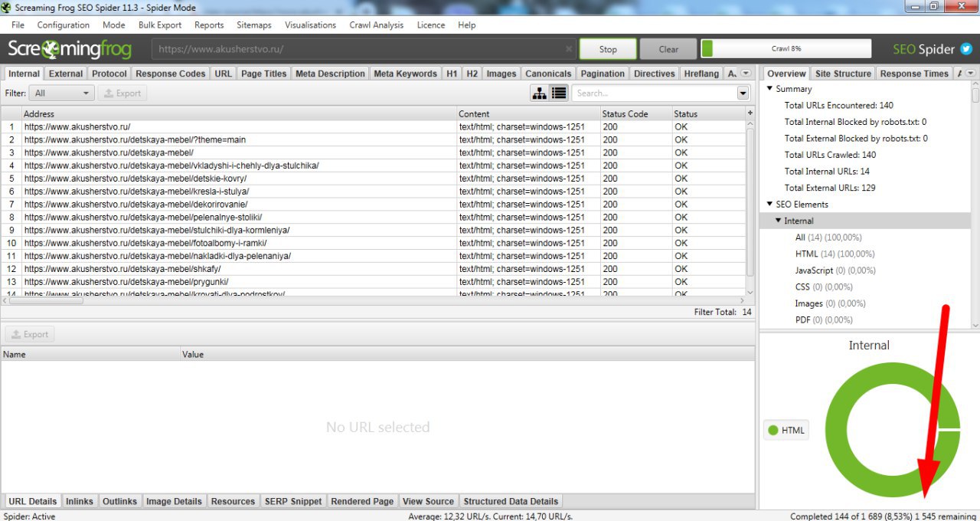Sort by the Status Code column header
This screenshot has height=521, width=980.
point(635,113)
